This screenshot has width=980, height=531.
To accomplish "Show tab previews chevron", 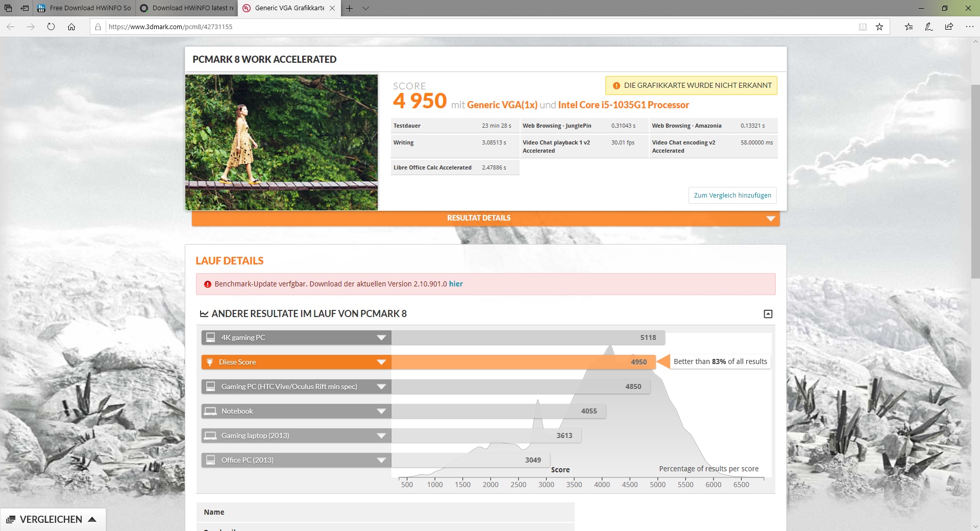I will click(x=365, y=8).
